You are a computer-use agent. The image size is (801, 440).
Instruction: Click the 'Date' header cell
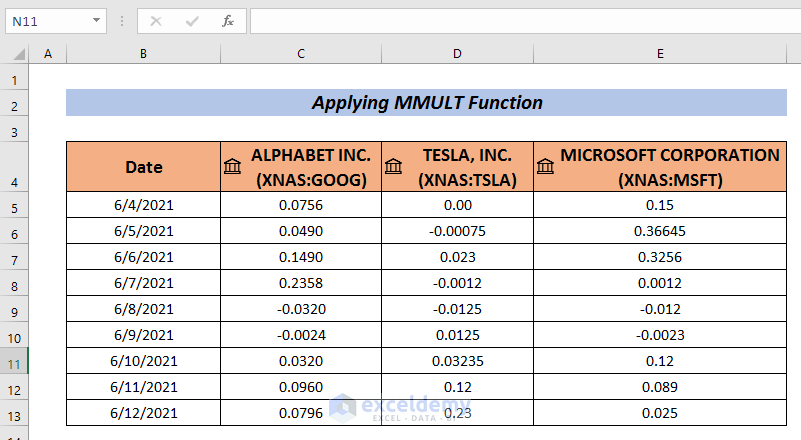144,167
